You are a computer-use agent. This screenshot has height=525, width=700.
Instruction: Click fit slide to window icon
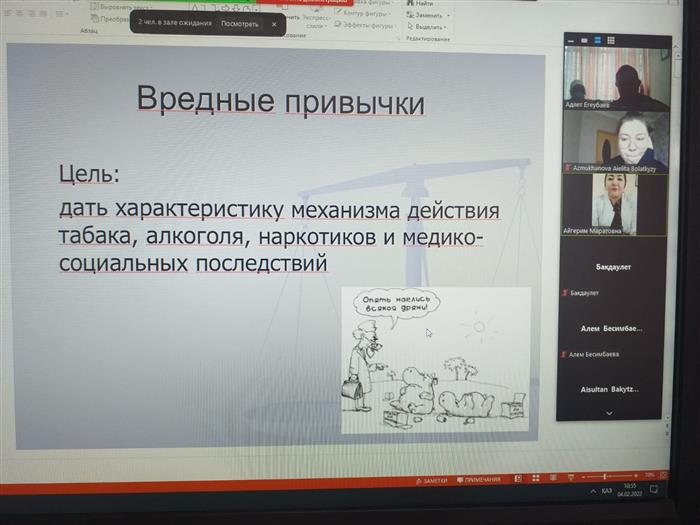(663, 476)
